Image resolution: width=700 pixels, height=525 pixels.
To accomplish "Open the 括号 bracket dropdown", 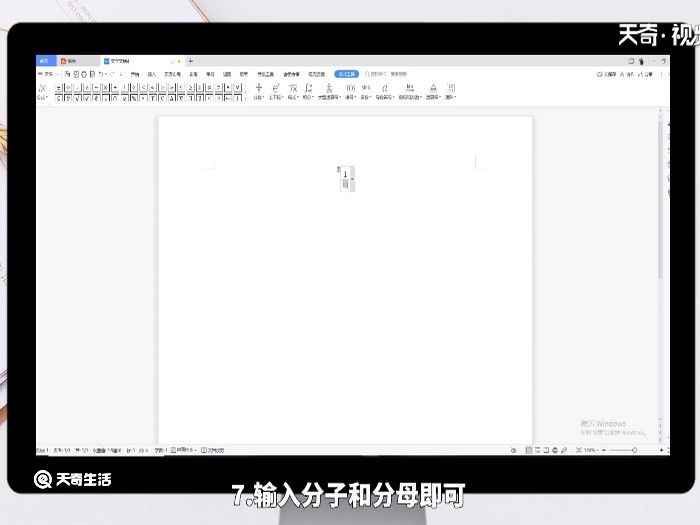I will click(351, 91).
